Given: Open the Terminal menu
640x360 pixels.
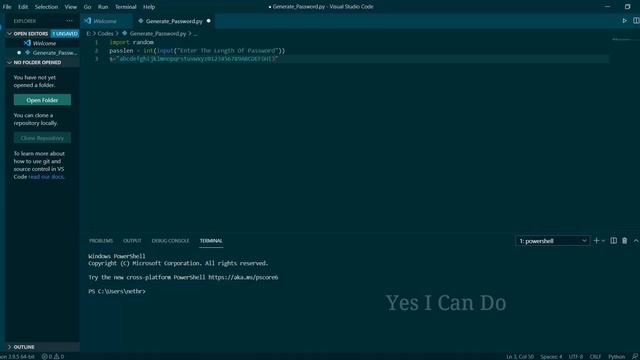Looking at the screenshot, I should [x=126, y=7].
